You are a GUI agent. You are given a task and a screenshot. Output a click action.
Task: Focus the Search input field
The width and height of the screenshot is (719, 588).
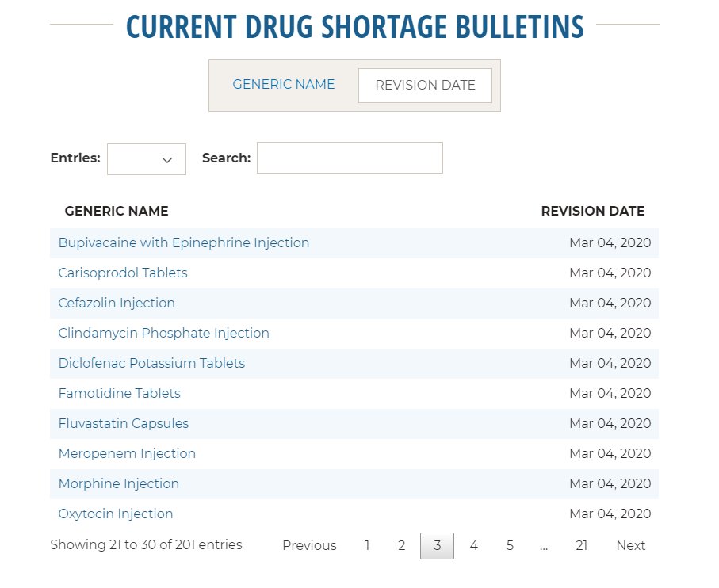click(350, 158)
